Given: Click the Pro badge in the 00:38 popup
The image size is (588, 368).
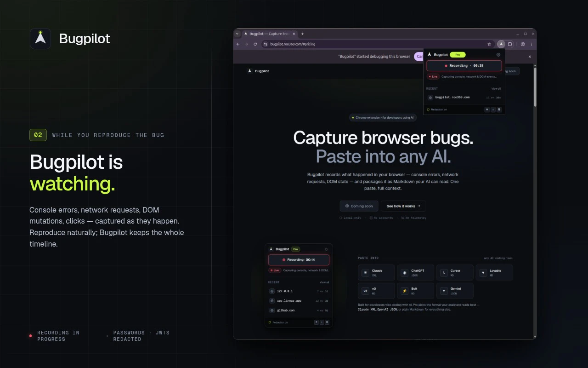Looking at the screenshot, I should pos(458,54).
